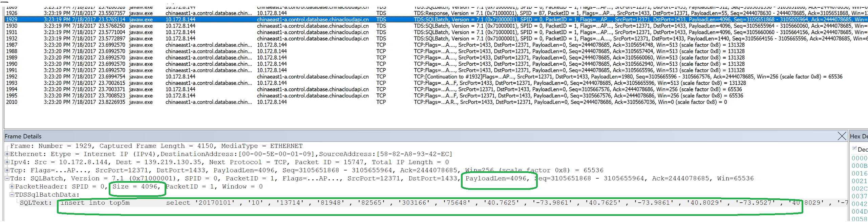
Task: Select highlighted frame 1929 in frame list
Action: 203,20
